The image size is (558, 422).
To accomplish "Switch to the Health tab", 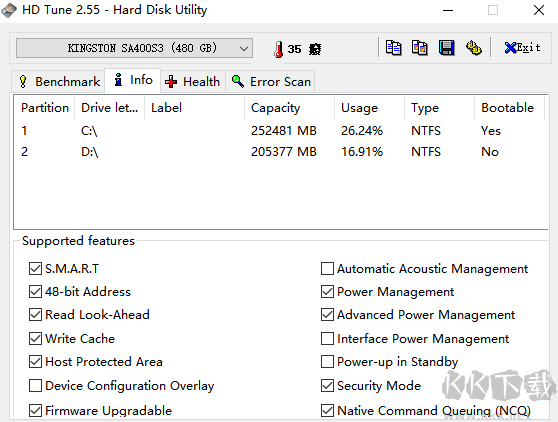I will pos(193,81).
